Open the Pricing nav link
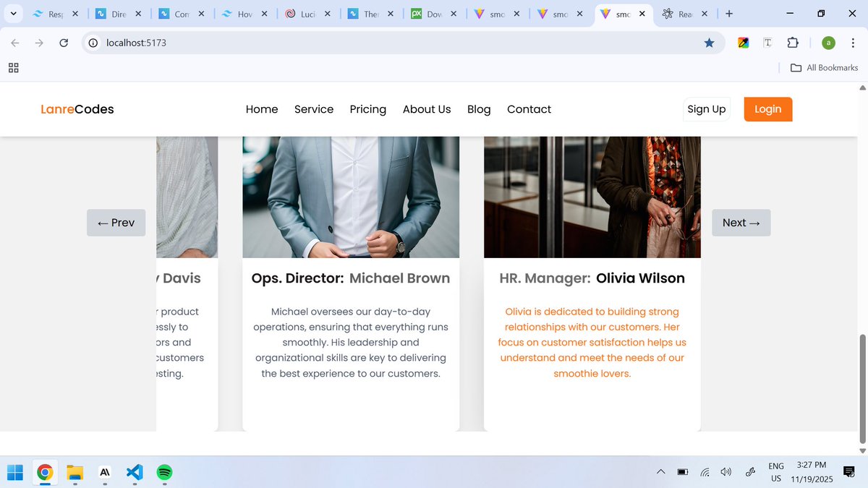This screenshot has height=488, width=868. [x=368, y=109]
